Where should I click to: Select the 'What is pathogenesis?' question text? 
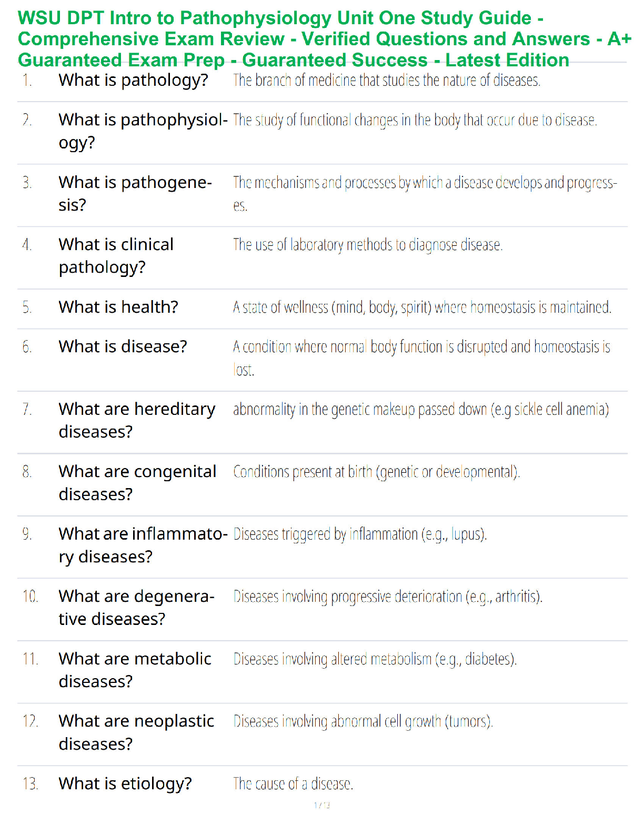(135, 193)
